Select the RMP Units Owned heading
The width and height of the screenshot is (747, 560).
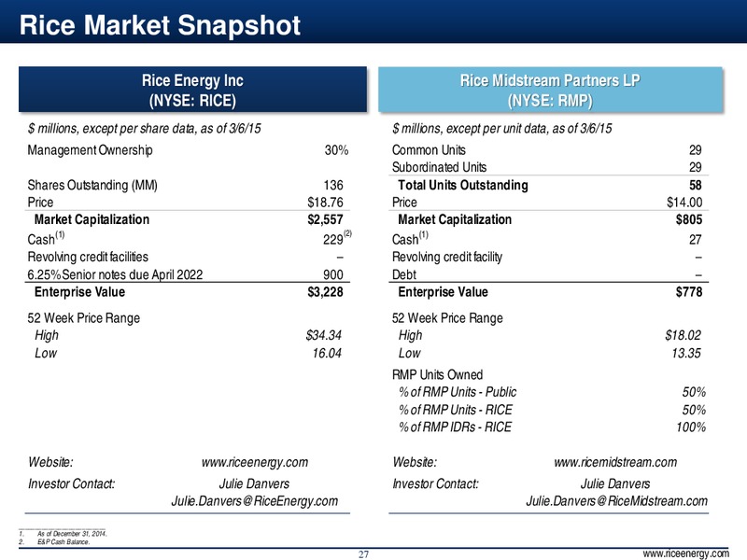(x=437, y=375)
